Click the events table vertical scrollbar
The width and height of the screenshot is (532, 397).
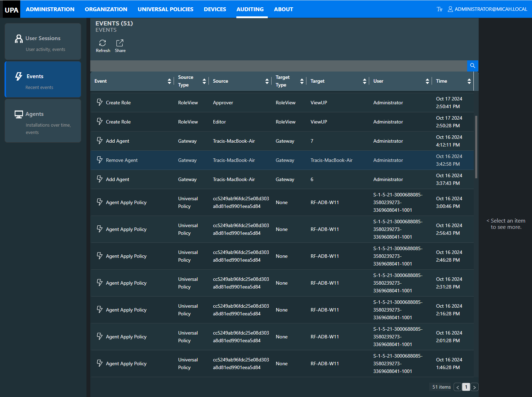pyautogui.click(x=476, y=147)
